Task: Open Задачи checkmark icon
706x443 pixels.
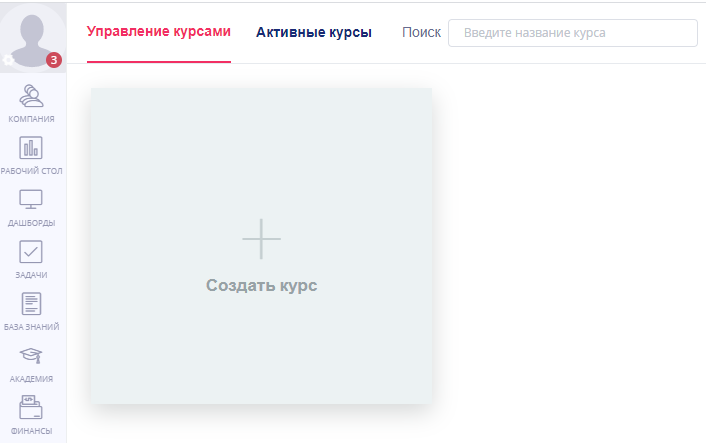Action: tap(31, 252)
